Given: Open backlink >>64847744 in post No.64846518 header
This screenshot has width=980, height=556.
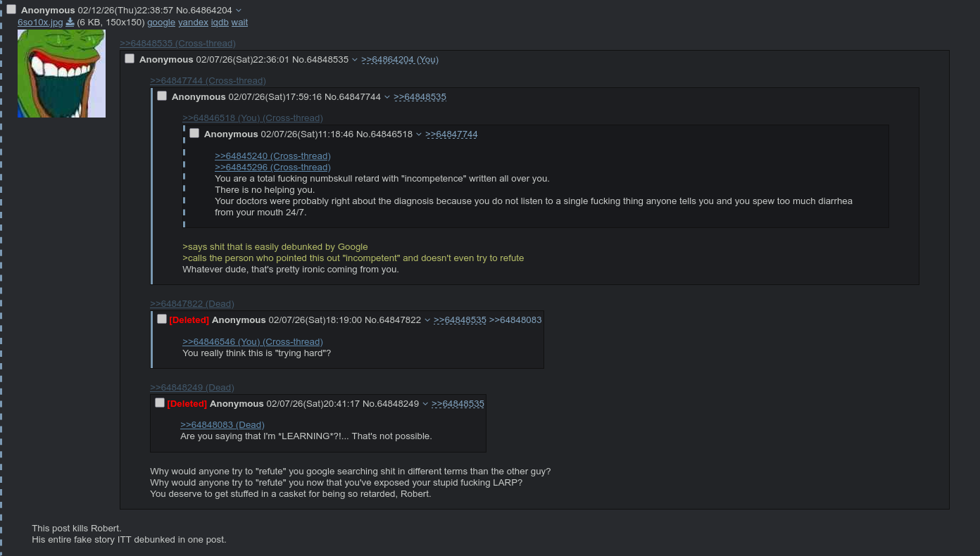Looking at the screenshot, I should click(x=451, y=134).
